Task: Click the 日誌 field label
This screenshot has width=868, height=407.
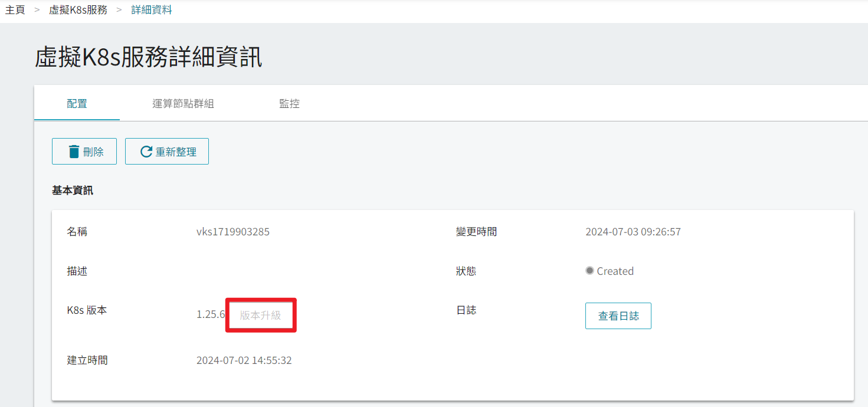Action: [x=466, y=310]
